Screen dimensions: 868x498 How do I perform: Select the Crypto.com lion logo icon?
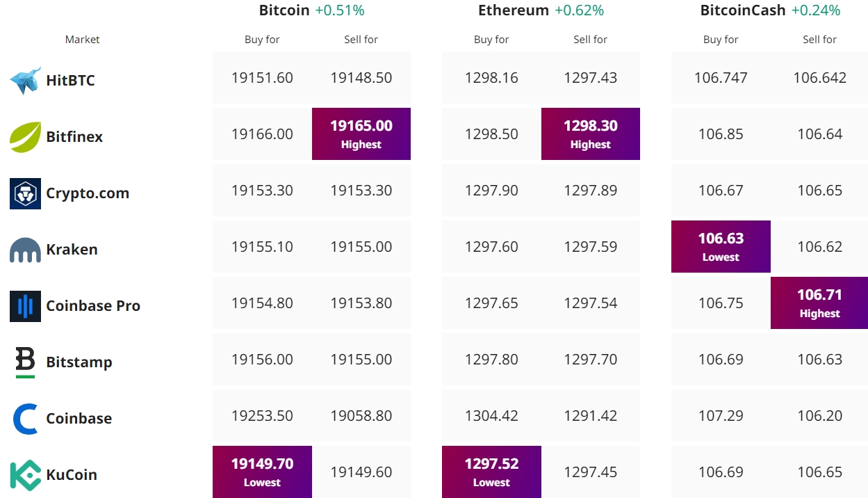[x=25, y=193]
